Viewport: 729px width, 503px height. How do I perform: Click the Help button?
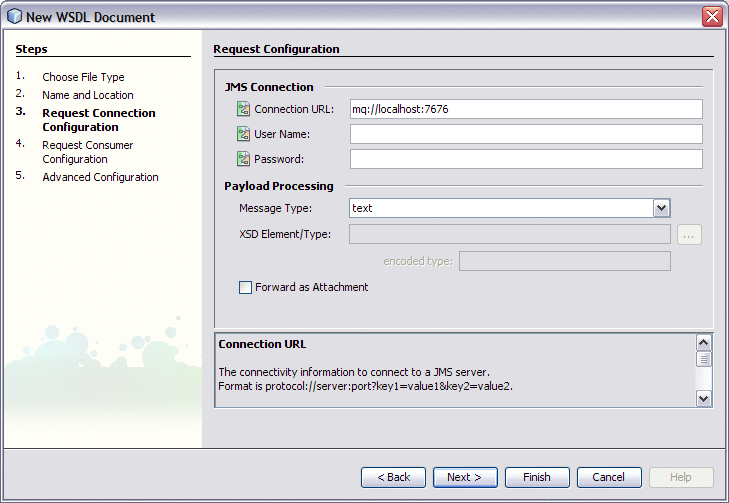(681, 477)
